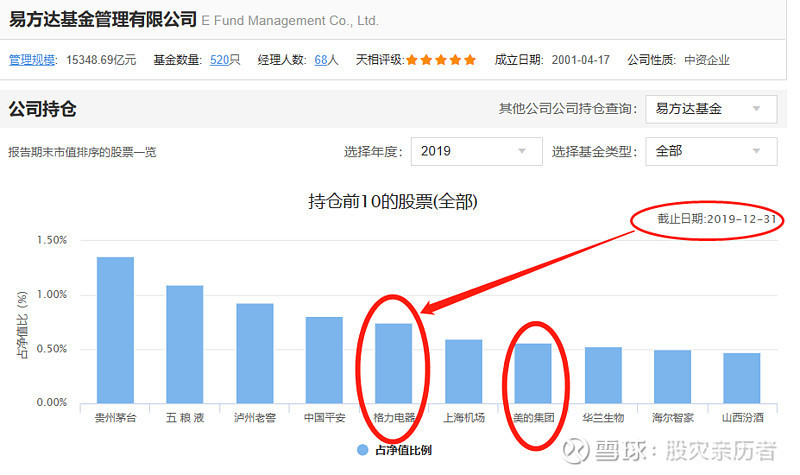Image resolution: width=800 pixels, height=475 pixels.
Task: Click the 山西汾酒 axis label
Action: [742, 418]
